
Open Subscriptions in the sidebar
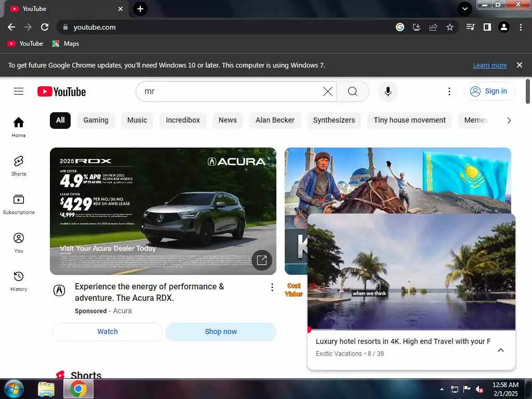click(19, 204)
